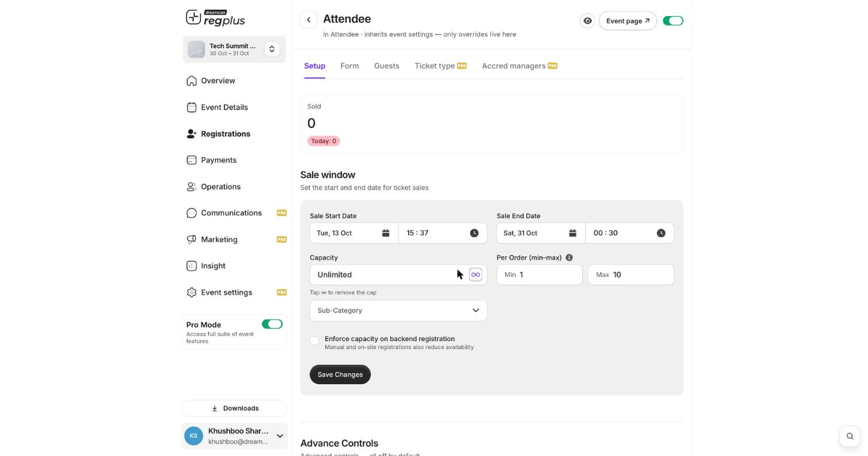
Task: Toggle the Attendee ticket active switch
Action: [673, 21]
